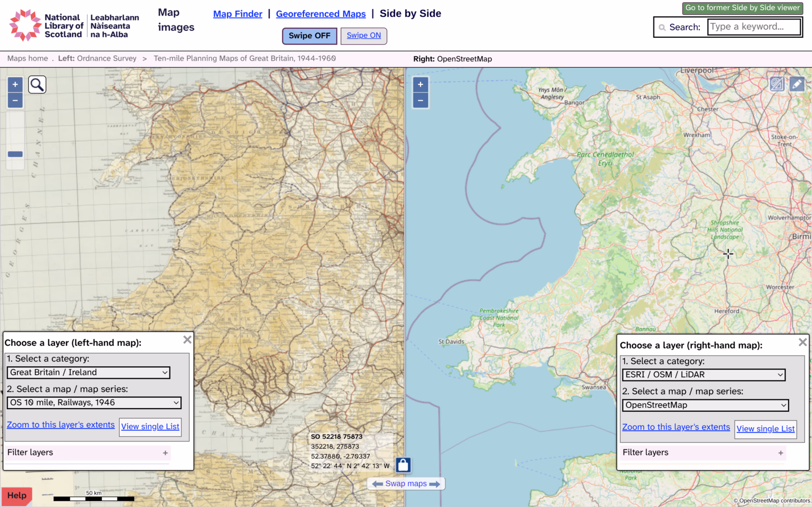Click in the keyword search field
The height and width of the screenshot is (507, 812).
point(754,27)
